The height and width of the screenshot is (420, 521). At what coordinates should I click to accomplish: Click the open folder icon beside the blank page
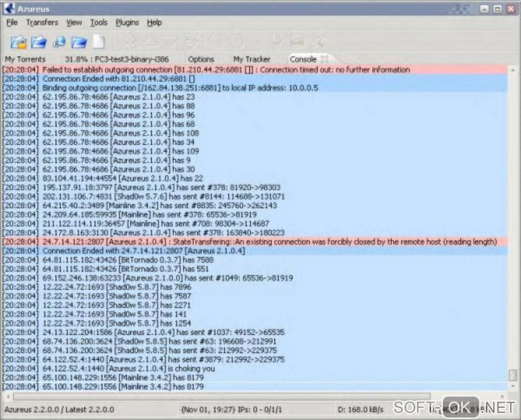click(x=79, y=42)
